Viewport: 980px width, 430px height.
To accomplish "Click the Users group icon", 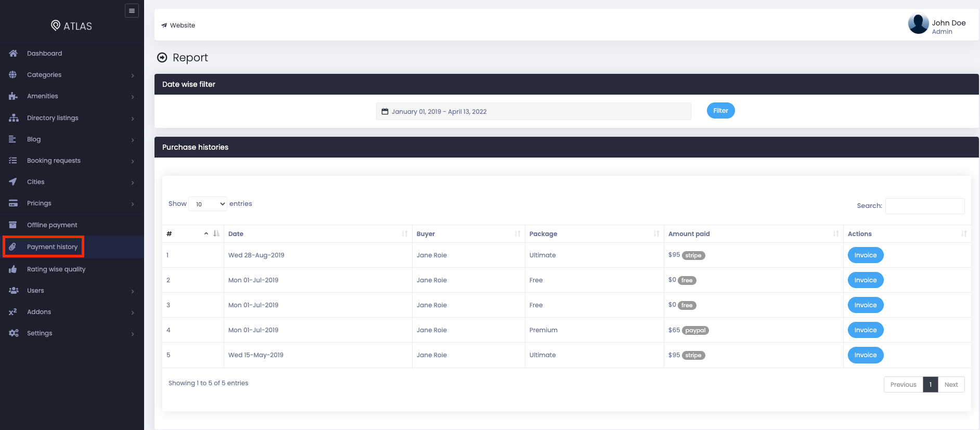I will (14, 290).
